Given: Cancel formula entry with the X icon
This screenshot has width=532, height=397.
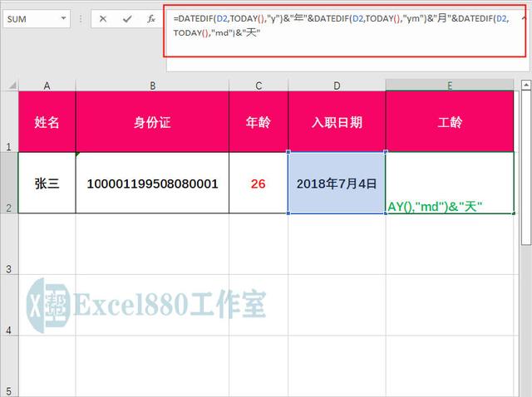Looking at the screenshot, I should click(x=103, y=19).
